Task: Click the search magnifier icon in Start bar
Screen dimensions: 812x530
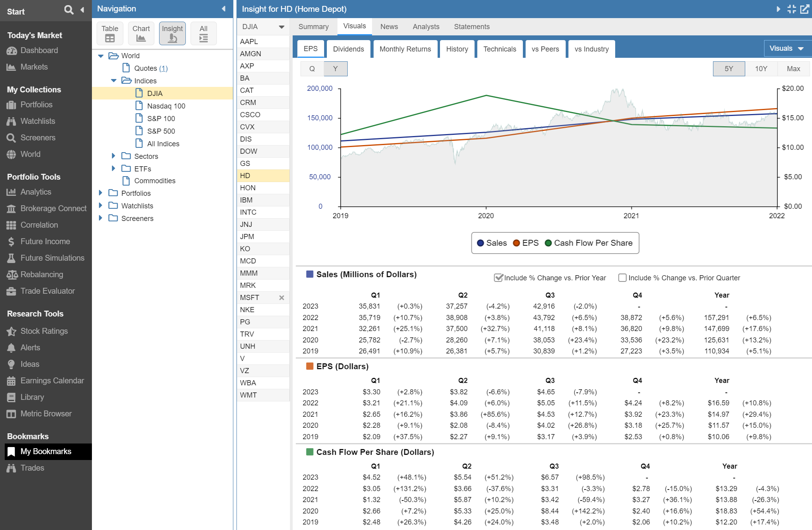Action: 69,10
